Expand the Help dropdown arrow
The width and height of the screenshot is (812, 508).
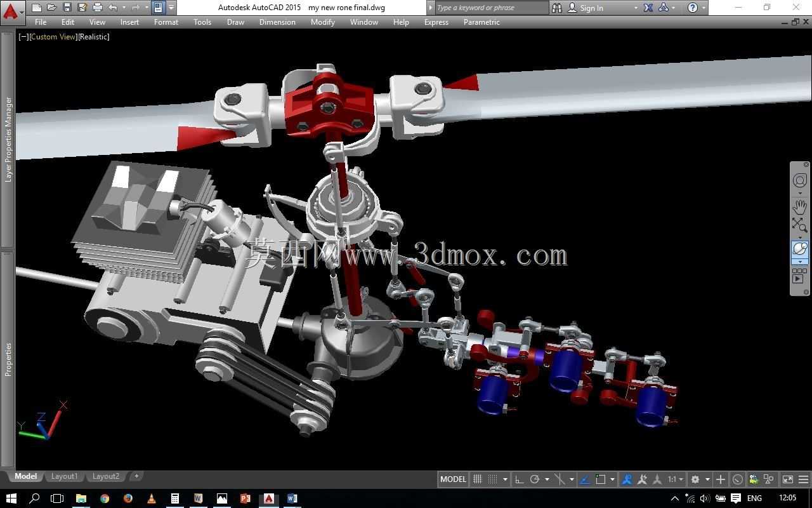pyautogui.click(x=704, y=8)
